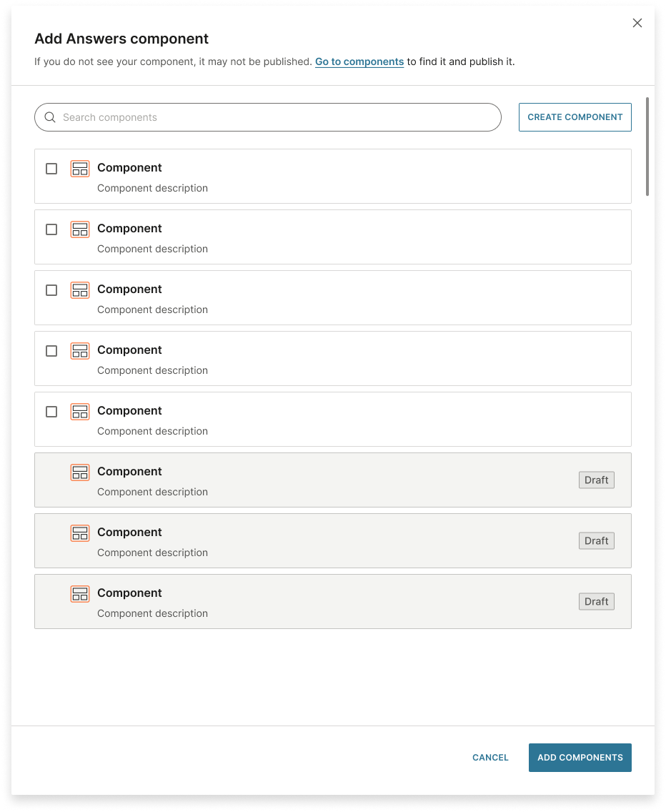Click the component icon in the second row
666x812 pixels.
pos(80,229)
